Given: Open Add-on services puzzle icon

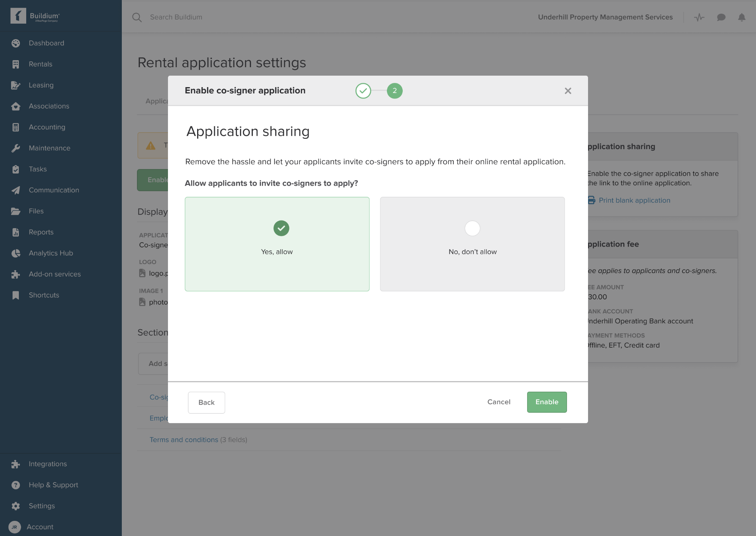Looking at the screenshot, I should [x=16, y=274].
